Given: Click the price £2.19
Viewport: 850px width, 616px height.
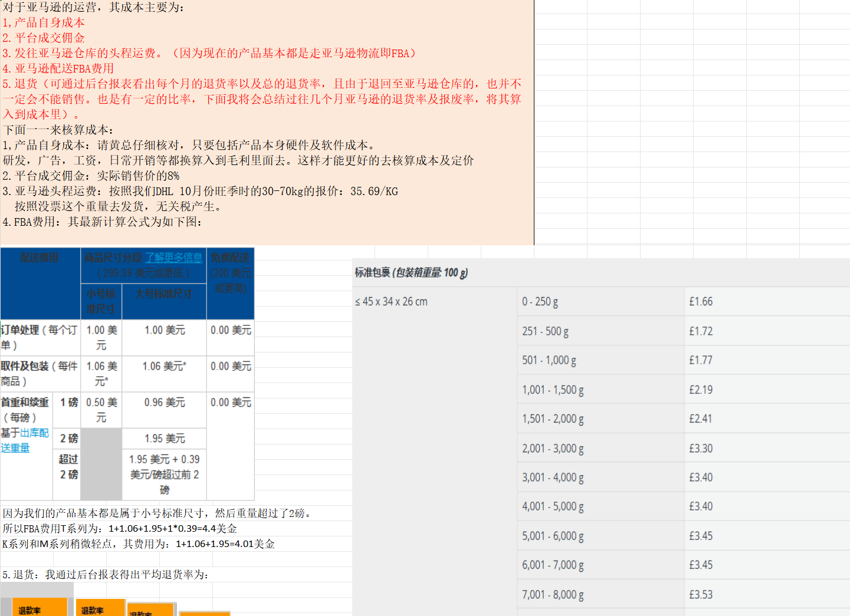Looking at the screenshot, I should [701, 390].
